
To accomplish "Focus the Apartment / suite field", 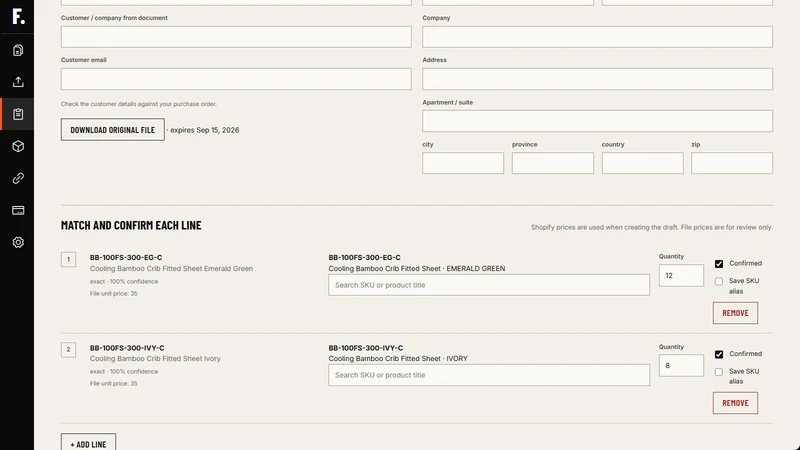I will [597, 121].
